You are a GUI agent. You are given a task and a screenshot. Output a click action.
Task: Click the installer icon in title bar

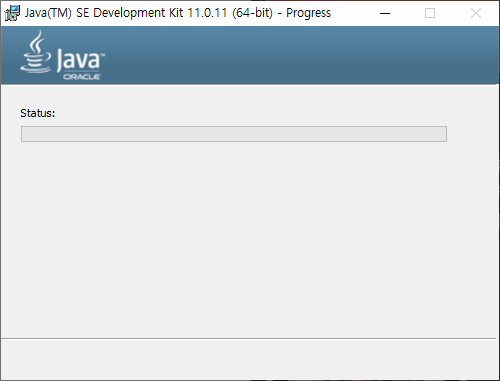click(12, 13)
